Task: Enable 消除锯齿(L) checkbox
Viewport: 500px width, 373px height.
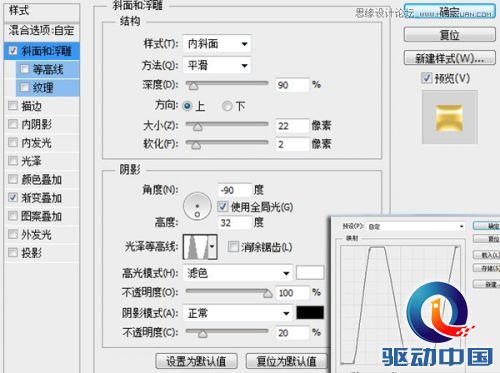Action: (233, 247)
